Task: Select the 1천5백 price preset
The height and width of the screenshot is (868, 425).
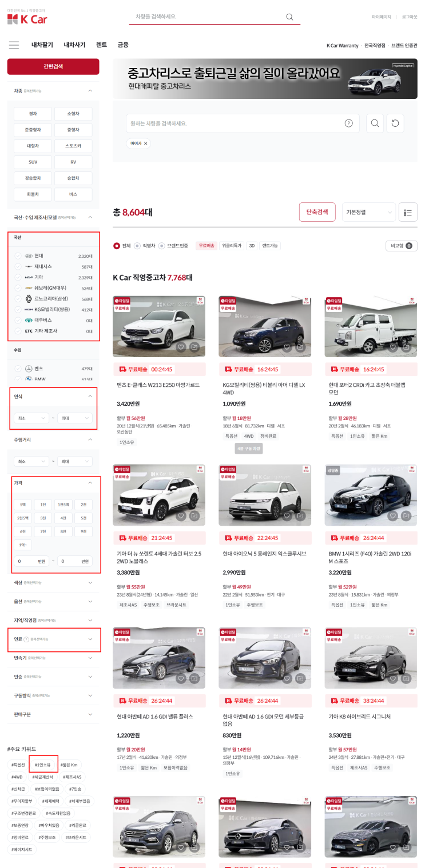Action: [62, 505]
